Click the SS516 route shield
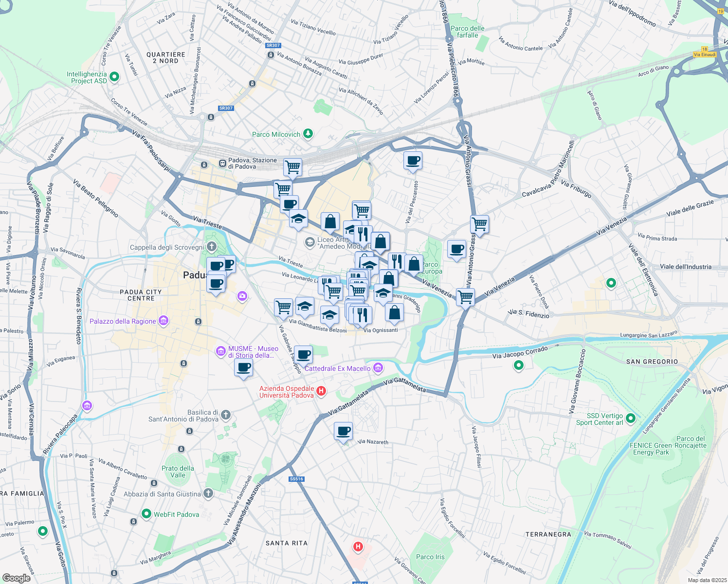728x584 pixels. pos(295,478)
